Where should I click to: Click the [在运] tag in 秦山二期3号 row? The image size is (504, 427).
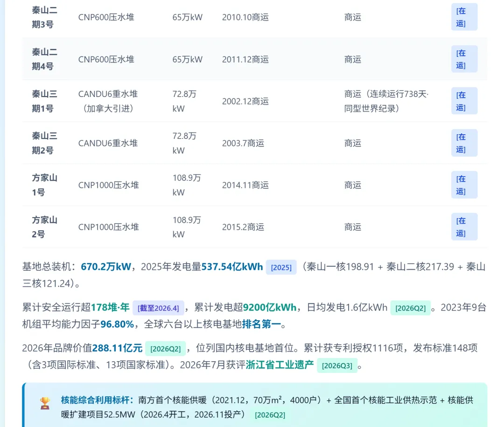pos(464,17)
